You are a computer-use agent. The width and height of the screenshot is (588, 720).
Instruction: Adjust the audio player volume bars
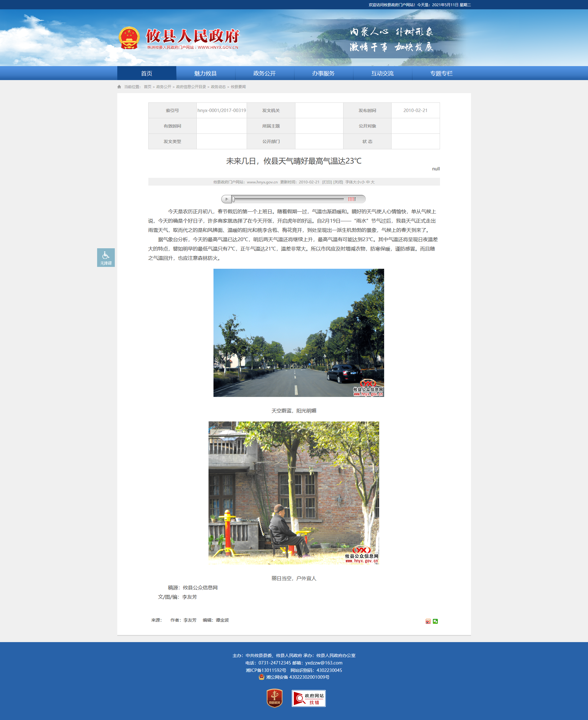(352, 199)
